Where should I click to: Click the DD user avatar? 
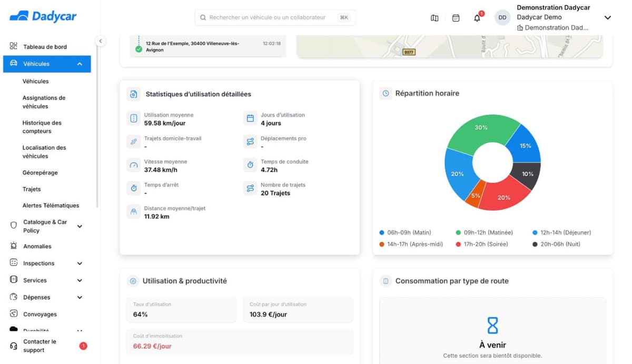502,17
